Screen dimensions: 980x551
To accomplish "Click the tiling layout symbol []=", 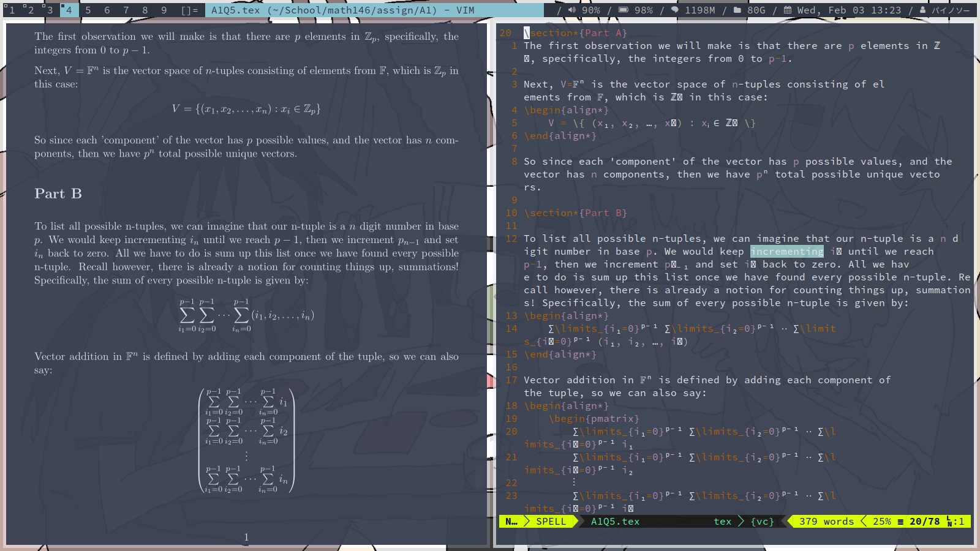I will coord(189,10).
